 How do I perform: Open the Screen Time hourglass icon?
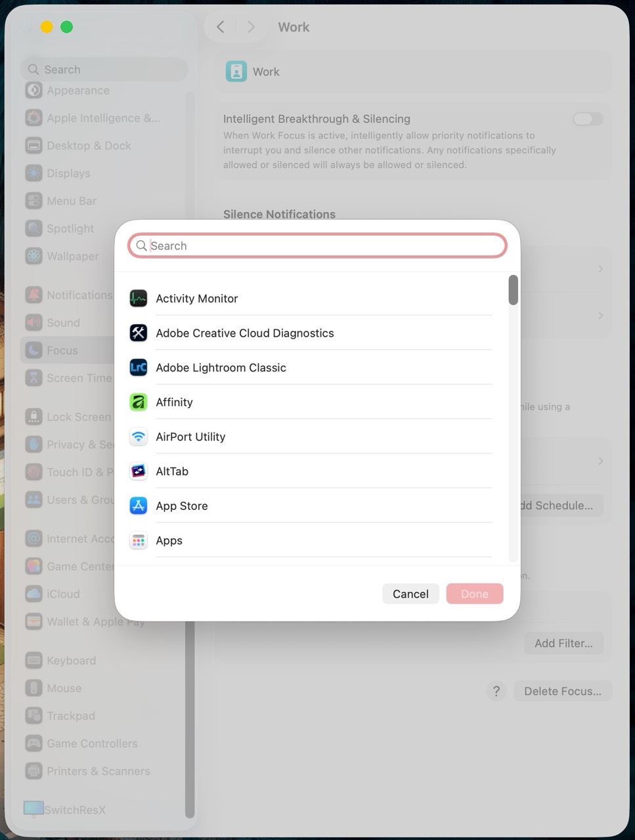[33, 378]
